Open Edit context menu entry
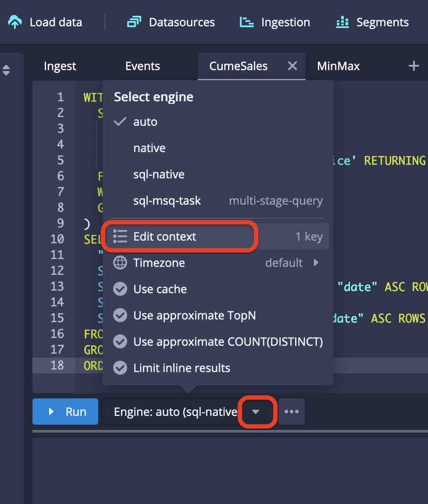Image resolution: width=428 pixels, height=504 pixels. pos(165,237)
